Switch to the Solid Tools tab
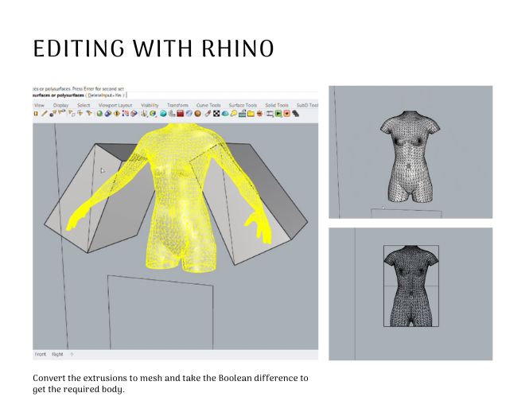The image size is (525, 420). [277, 105]
